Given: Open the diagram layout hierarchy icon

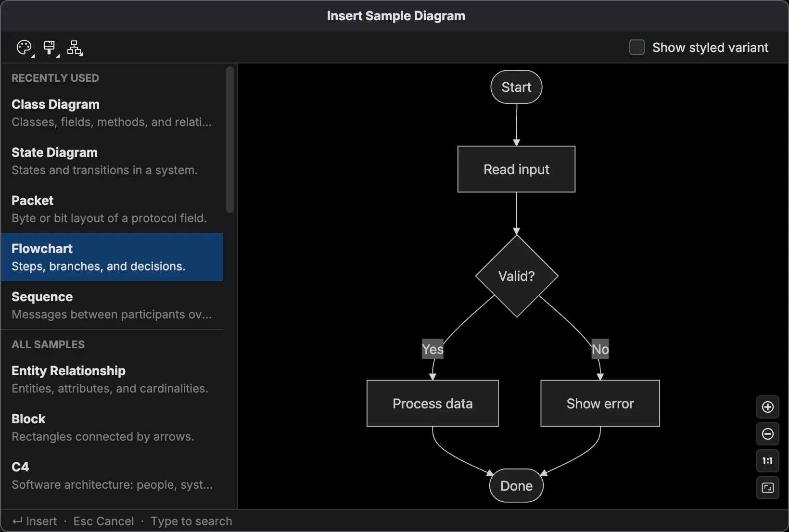Looking at the screenshot, I should (75, 48).
